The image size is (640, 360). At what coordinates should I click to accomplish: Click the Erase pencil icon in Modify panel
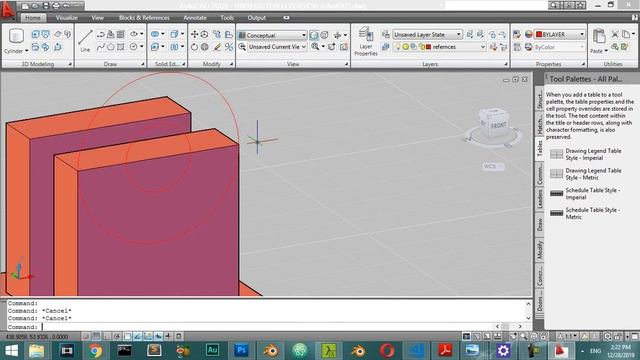(217, 47)
